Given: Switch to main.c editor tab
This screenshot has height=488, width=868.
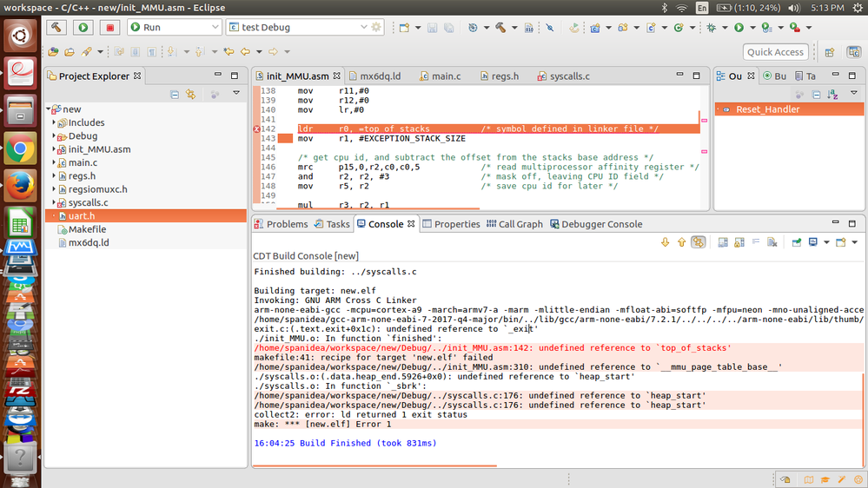Looking at the screenshot, I should (x=441, y=76).
